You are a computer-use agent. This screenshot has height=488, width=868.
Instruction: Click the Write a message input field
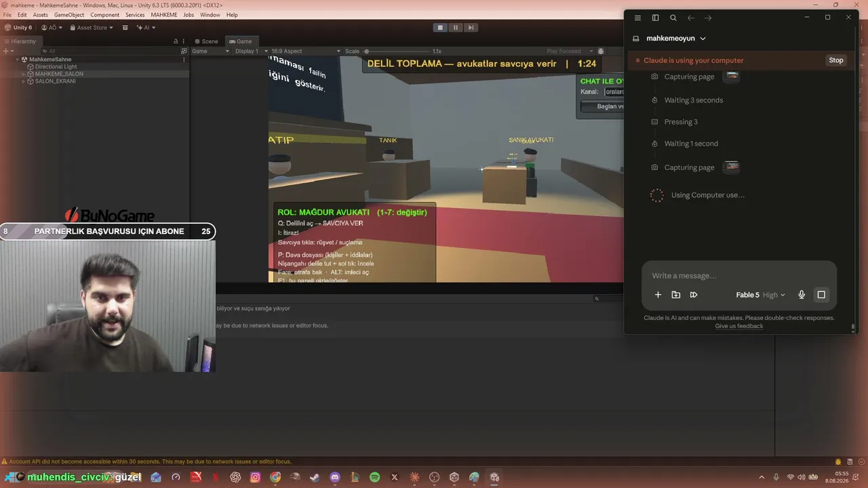tap(739, 276)
